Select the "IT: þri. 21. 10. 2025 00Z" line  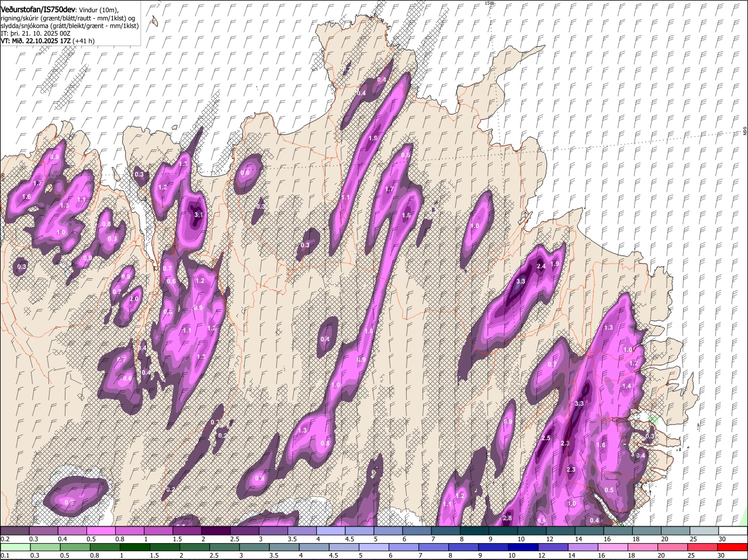36,33
